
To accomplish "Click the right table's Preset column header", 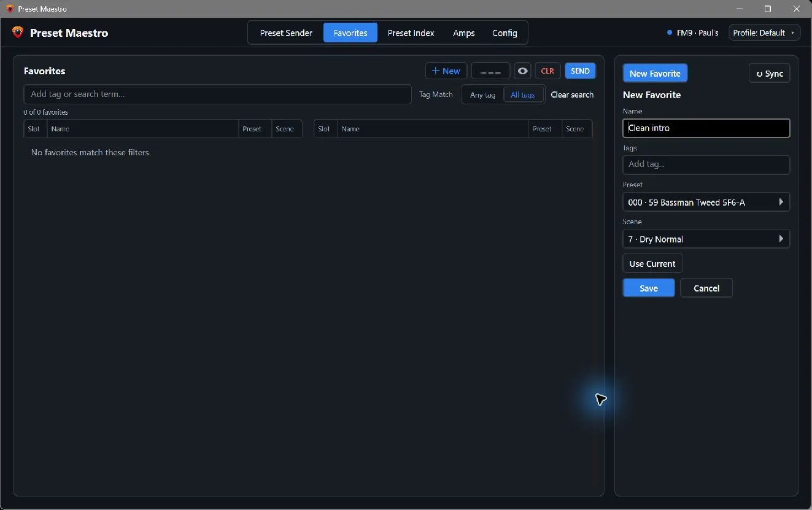I will [545, 129].
